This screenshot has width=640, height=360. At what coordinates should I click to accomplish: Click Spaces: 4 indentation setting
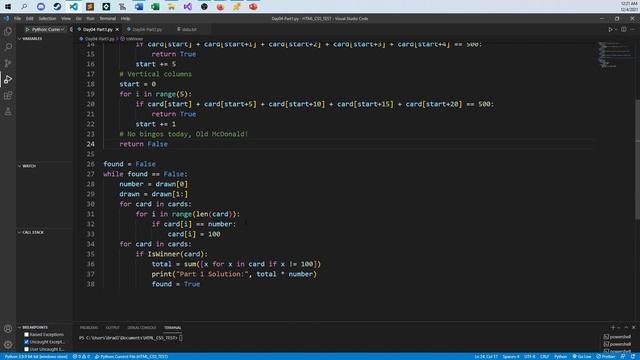tap(511, 356)
